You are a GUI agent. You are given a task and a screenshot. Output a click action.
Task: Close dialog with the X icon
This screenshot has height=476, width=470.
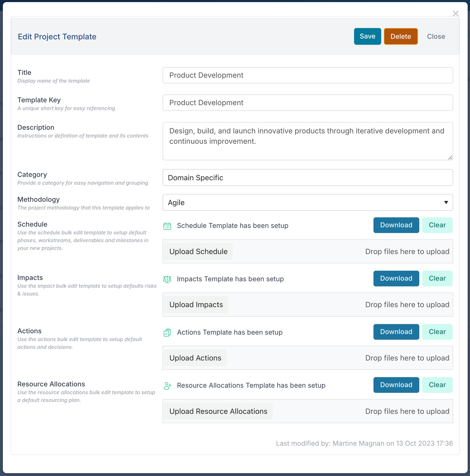[x=456, y=13]
